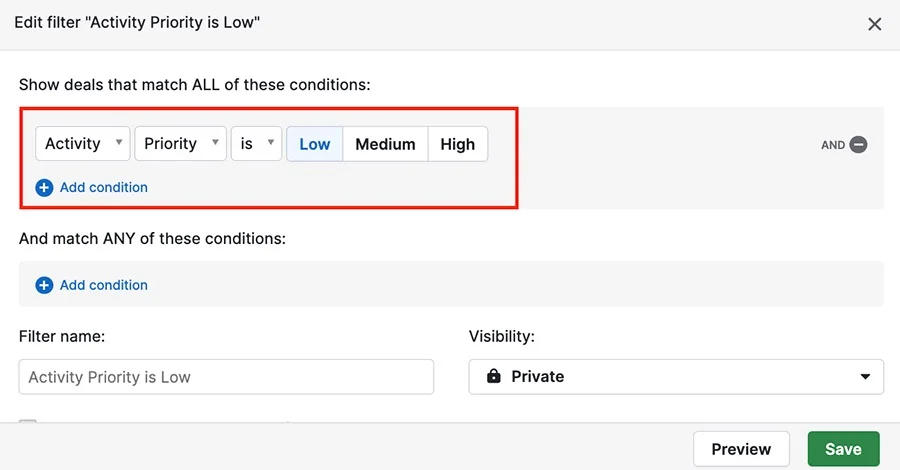This screenshot has height=470, width=900.
Task: Save the filter
Action: (843, 449)
